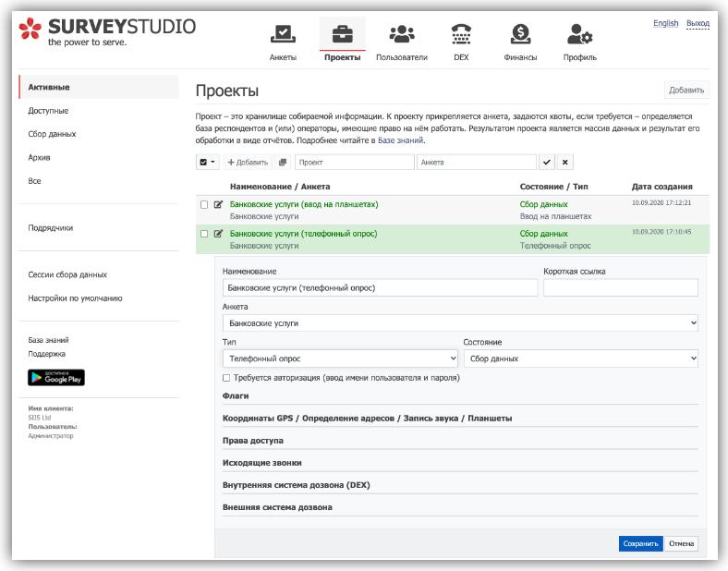Apply filter with the checkmark button

pyautogui.click(x=547, y=162)
